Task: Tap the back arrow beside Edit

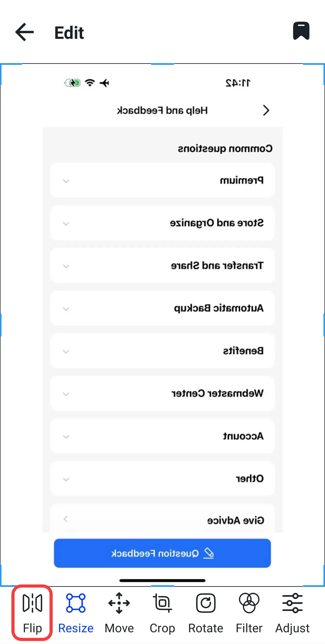Action: pos(24,32)
